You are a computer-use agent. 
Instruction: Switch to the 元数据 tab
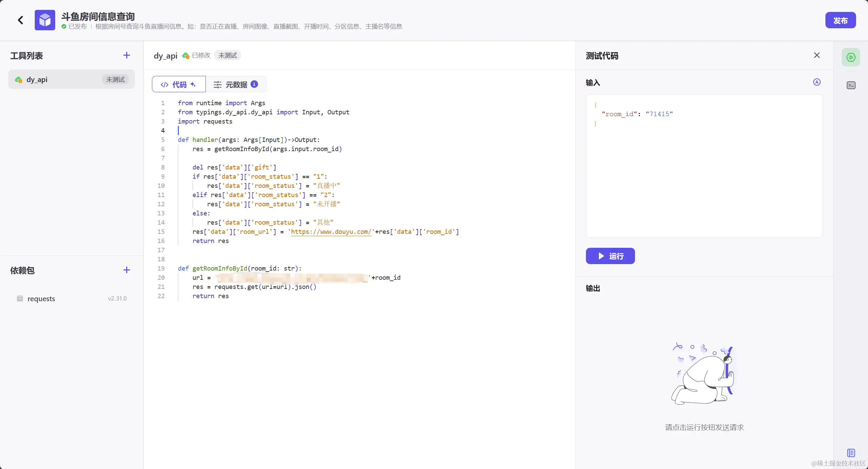click(236, 84)
